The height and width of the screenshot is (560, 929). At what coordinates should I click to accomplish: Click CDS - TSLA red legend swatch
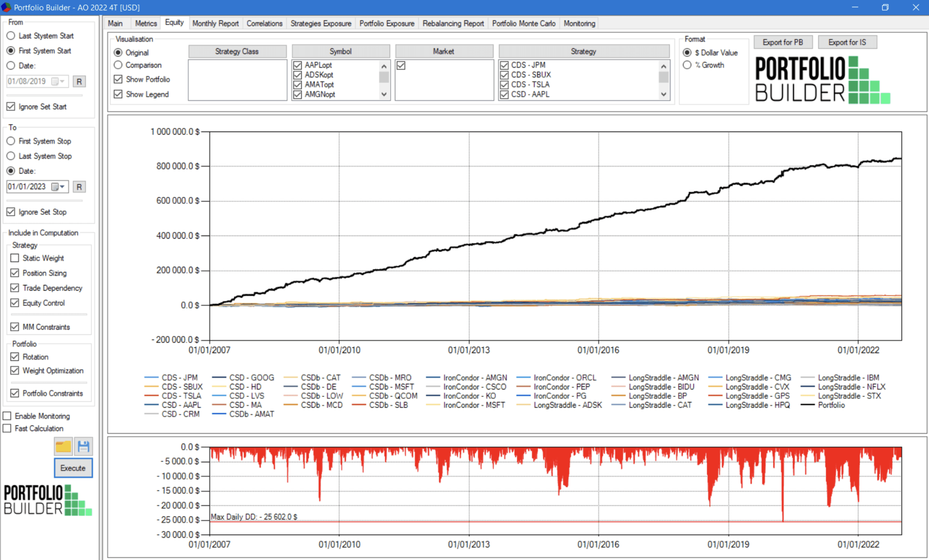(152, 396)
